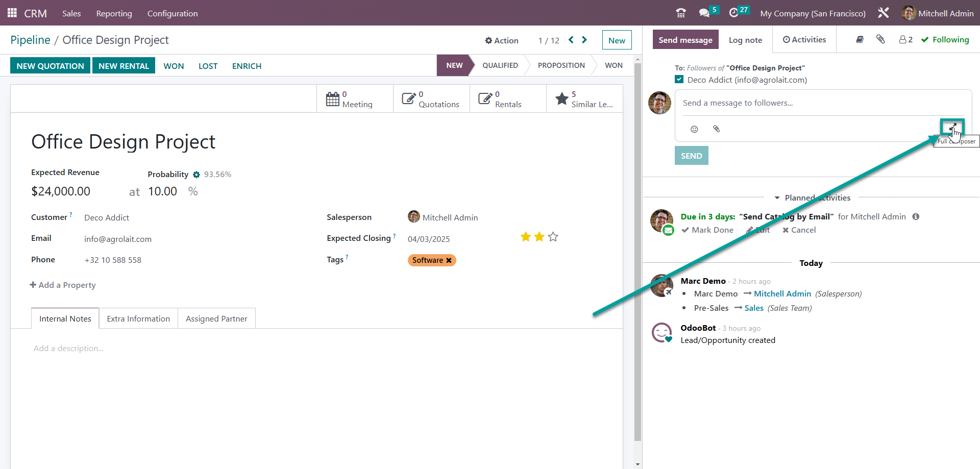Create a New record button

(617, 40)
